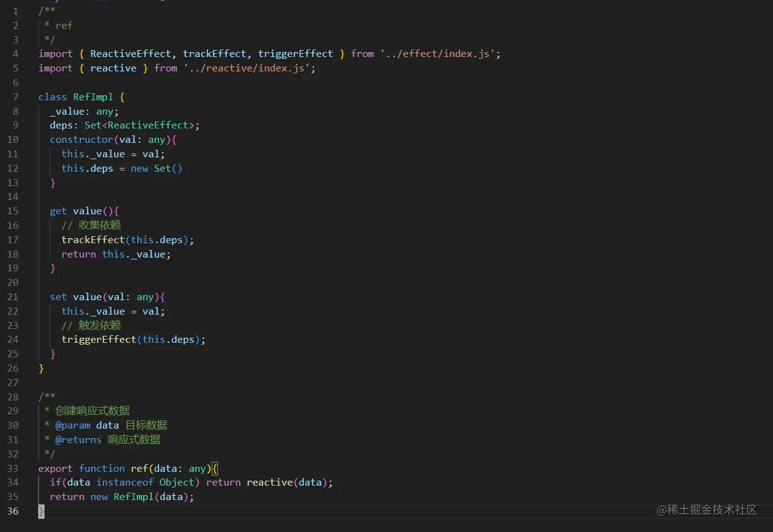Click the doc comment '创建响应式数据'

[93, 411]
